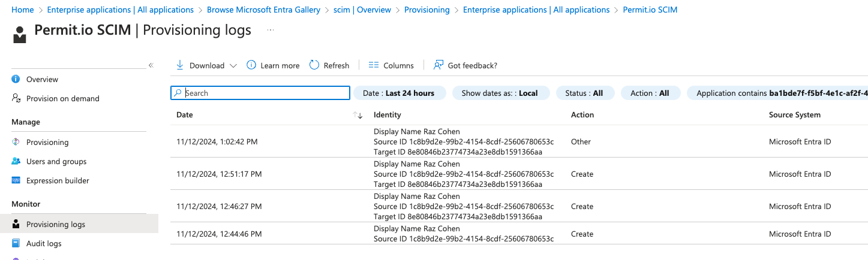Click the Got feedback icon
The width and height of the screenshot is (868, 260).
[438, 65]
